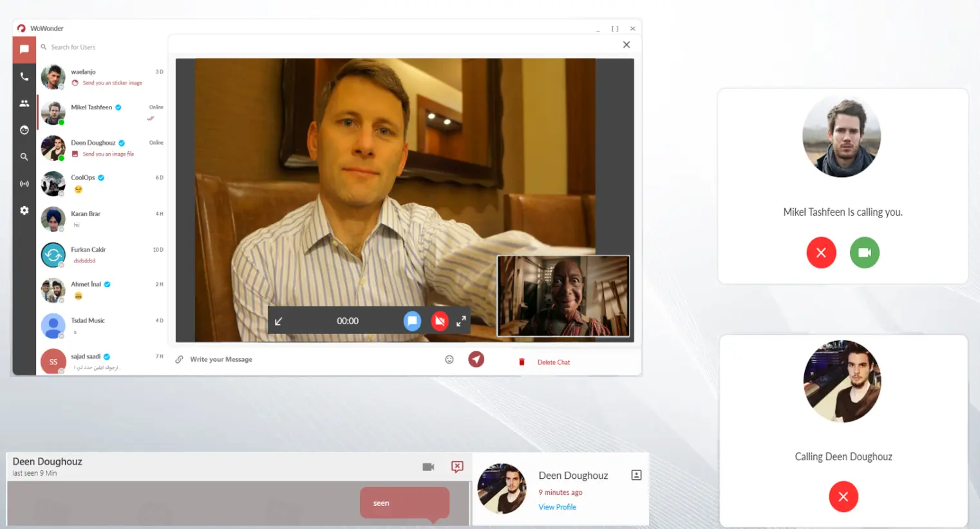Viewport: 980px width, 529px height.
Task: Accept video call from Mikel Tashfeen
Action: pyautogui.click(x=864, y=252)
